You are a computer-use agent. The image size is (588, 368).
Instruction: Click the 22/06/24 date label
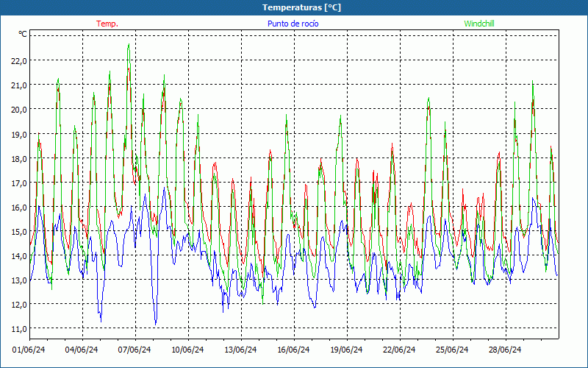coord(399,350)
